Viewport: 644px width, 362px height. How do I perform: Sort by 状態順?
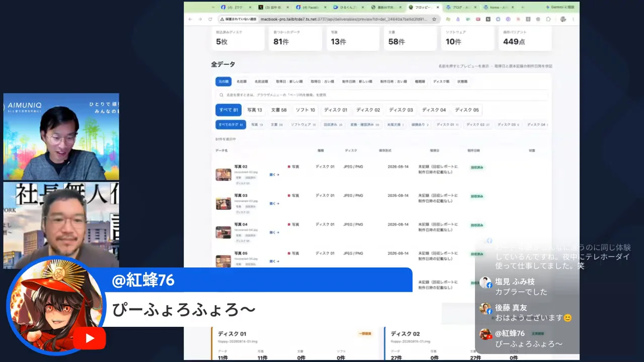[x=462, y=81]
